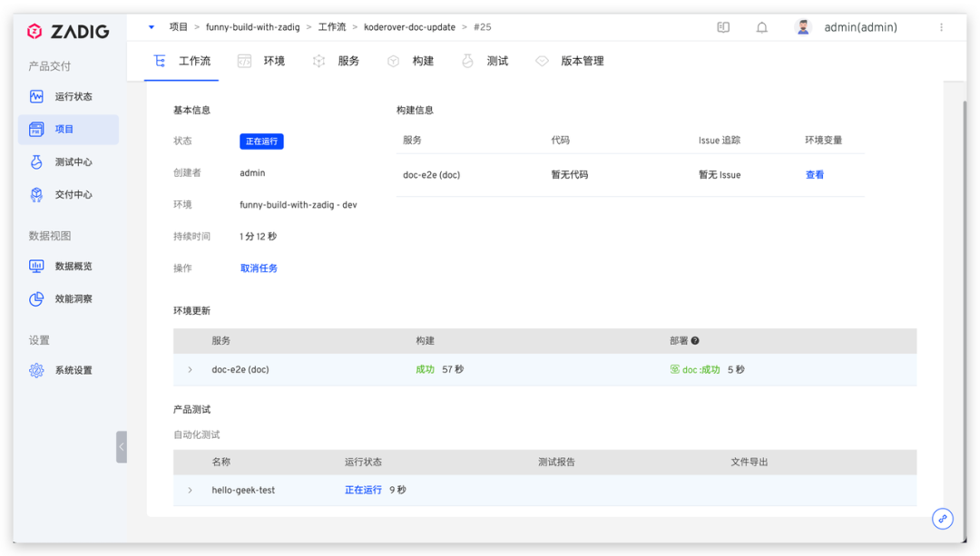The height and width of the screenshot is (556, 980).
Task: Open 工作流 breadcrumb link
Action: click(x=332, y=27)
